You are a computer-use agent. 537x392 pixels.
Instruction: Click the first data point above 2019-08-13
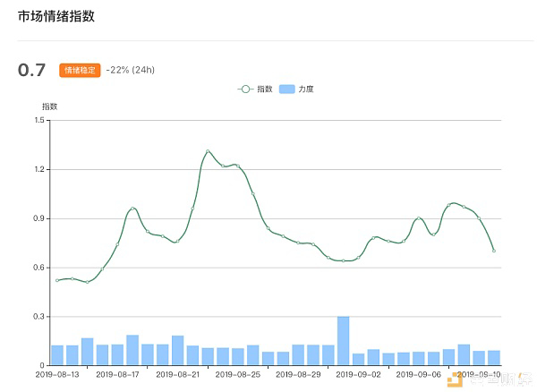[57, 280]
